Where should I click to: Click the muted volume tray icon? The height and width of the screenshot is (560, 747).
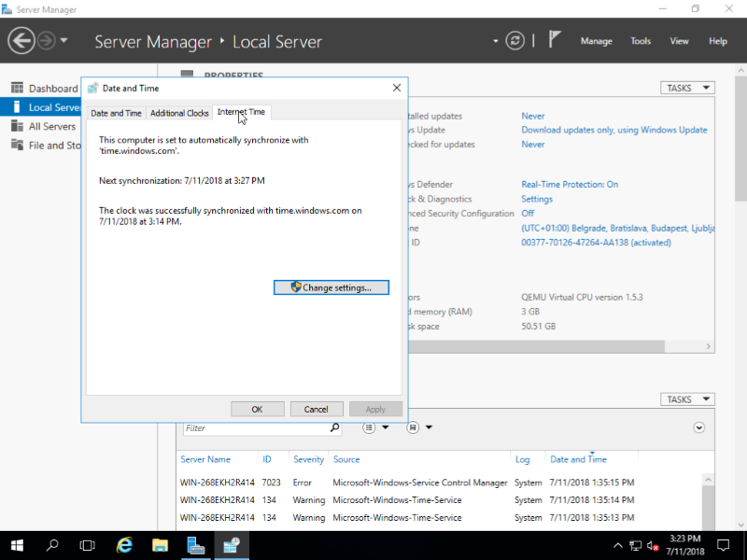pyautogui.click(x=653, y=546)
